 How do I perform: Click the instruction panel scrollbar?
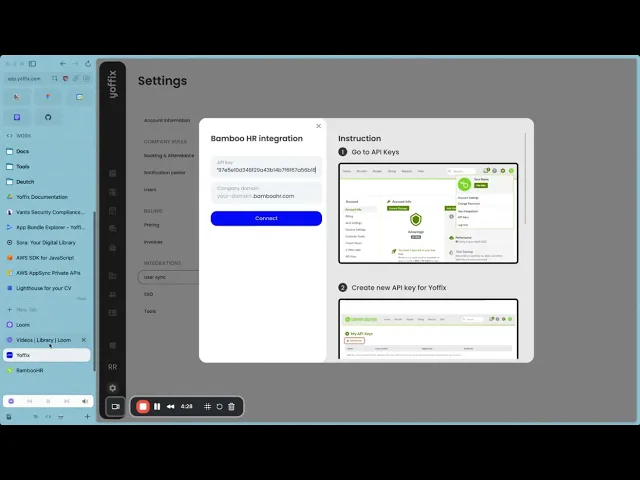525,178
